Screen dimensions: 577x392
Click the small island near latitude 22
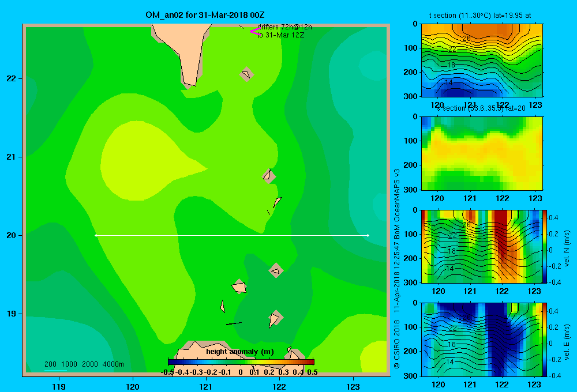(x=246, y=74)
